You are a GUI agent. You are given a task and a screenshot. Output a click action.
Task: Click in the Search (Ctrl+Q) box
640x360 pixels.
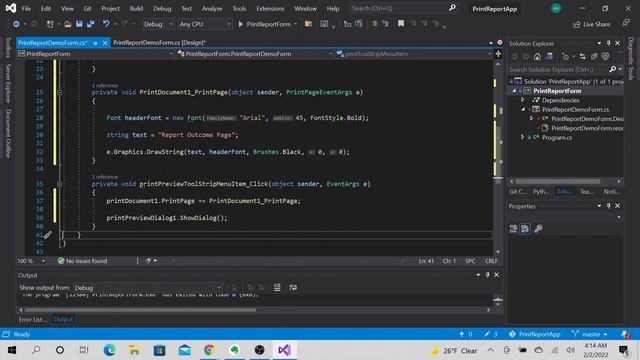point(403,8)
